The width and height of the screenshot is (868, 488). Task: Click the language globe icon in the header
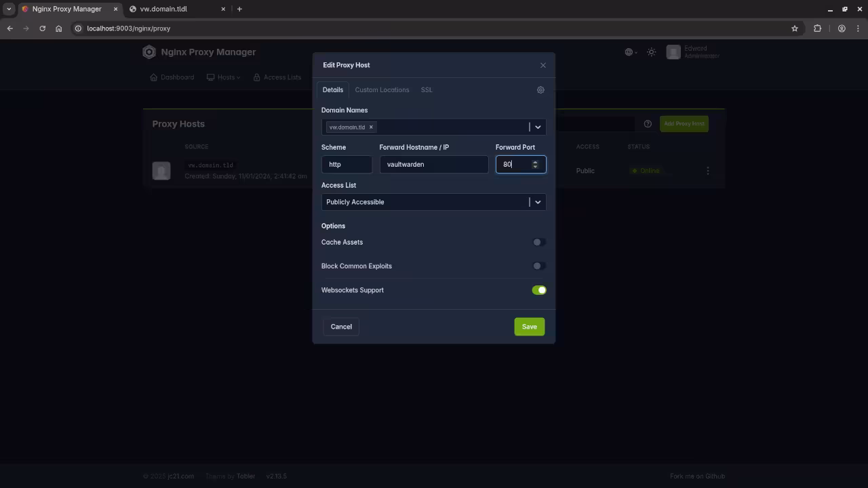627,52
